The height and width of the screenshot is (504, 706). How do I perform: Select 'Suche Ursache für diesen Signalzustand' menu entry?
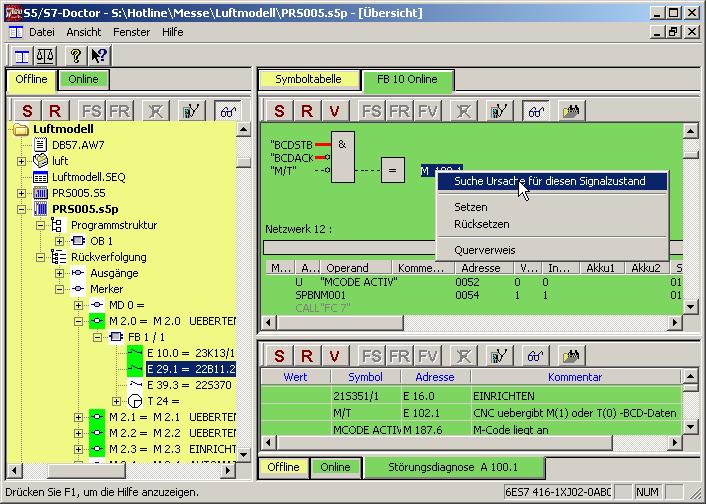pyautogui.click(x=549, y=181)
